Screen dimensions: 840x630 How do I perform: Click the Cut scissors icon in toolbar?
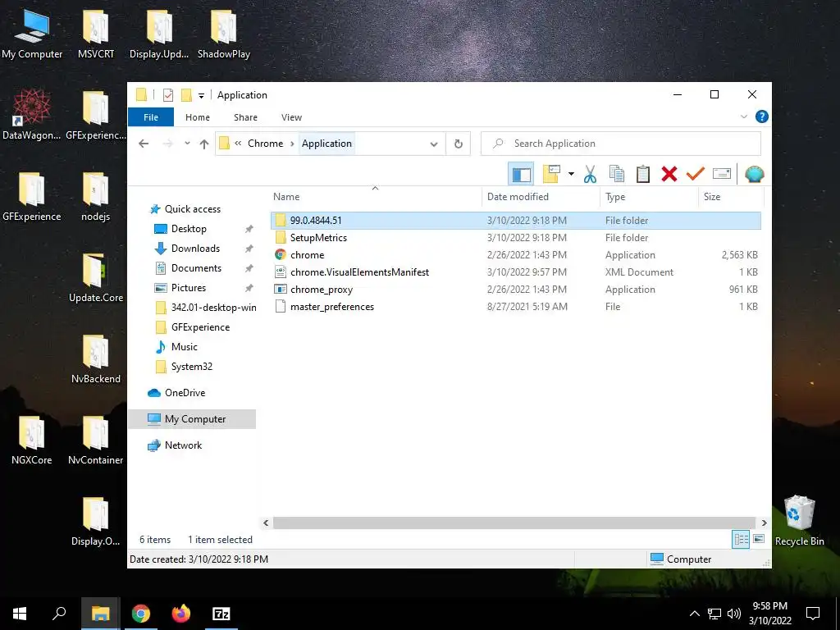(590, 174)
